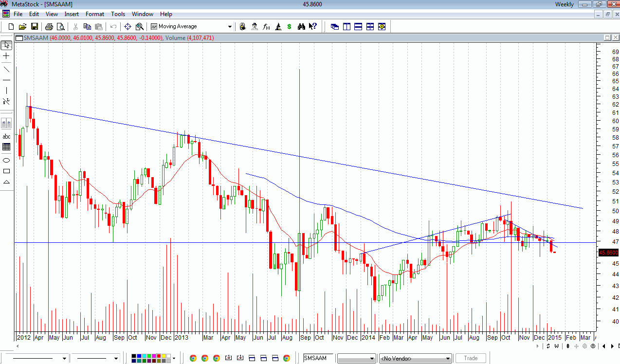The image size is (620, 364).
Task: Click the Save disk icon
Action: tap(35, 27)
